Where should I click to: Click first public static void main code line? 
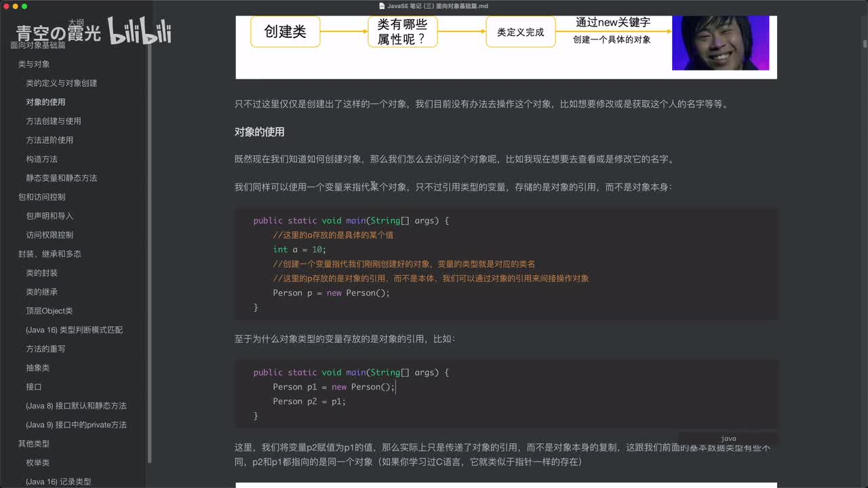point(351,221)
